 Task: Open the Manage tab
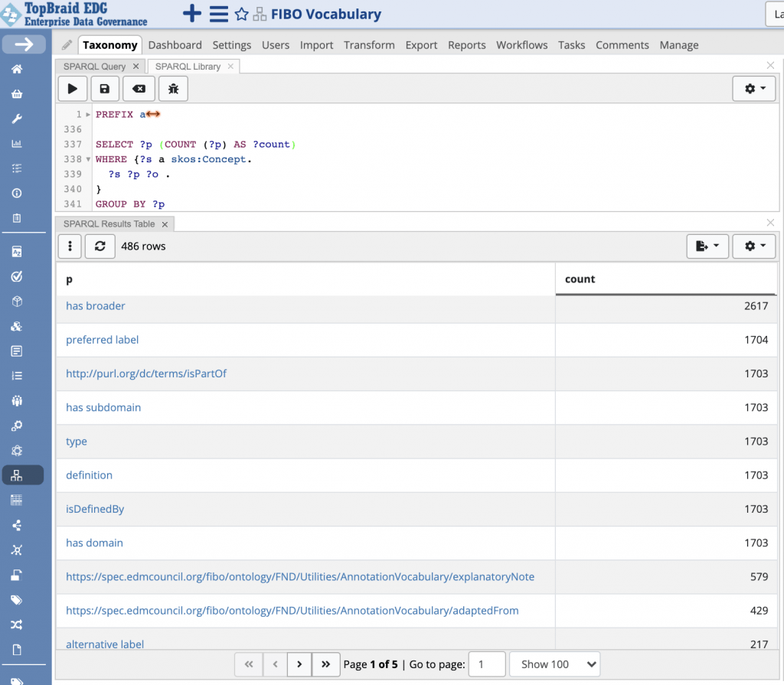(x=679, y=45)
